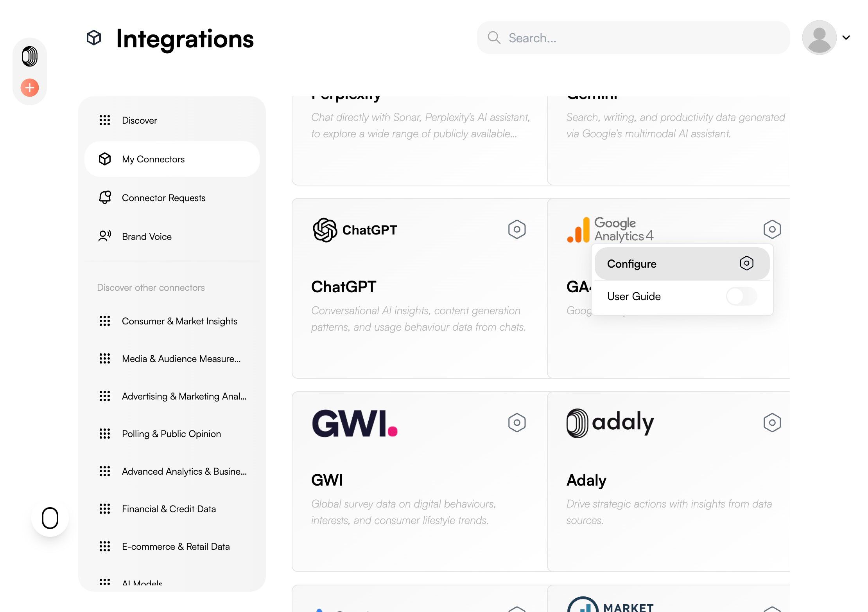This screenshot has width=868, height=612.
Task: Click the search magnifier icon
Action: [494, 38]
